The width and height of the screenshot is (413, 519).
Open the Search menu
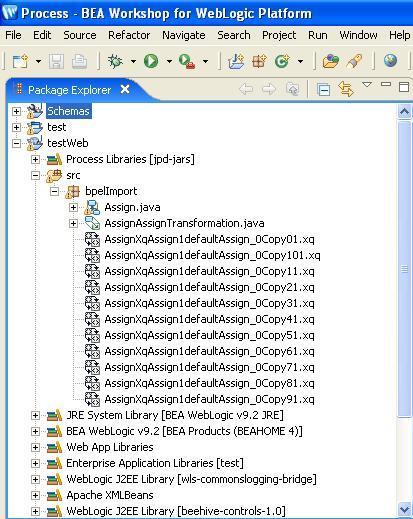tap(234, 35)
